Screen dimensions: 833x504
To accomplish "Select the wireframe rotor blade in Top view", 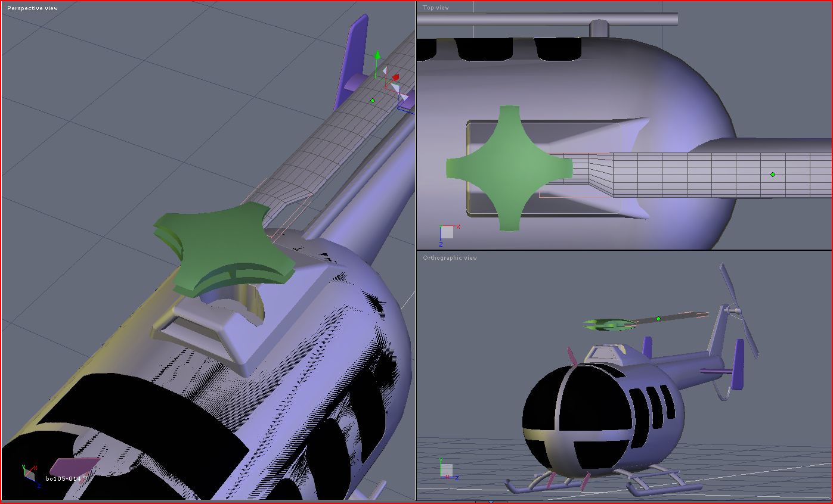I will pyautogui.click(x=698, y=175).
